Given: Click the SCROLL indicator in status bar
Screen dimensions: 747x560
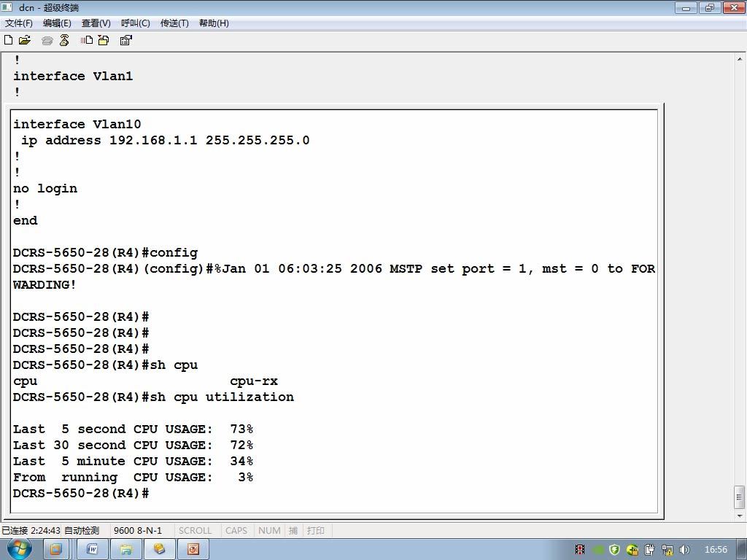Looking at the screenshot, I should (195, 531).
